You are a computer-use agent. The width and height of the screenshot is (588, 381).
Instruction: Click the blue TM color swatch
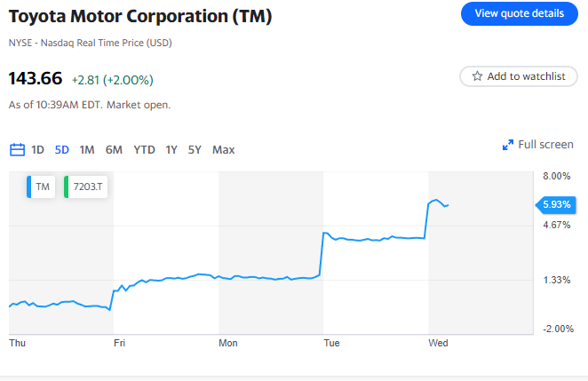tap(31, 187)
